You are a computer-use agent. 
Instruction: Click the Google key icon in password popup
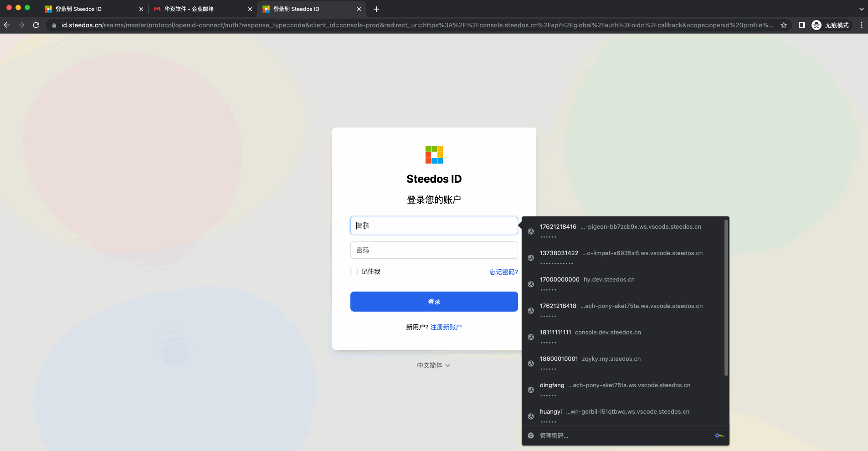719,436
